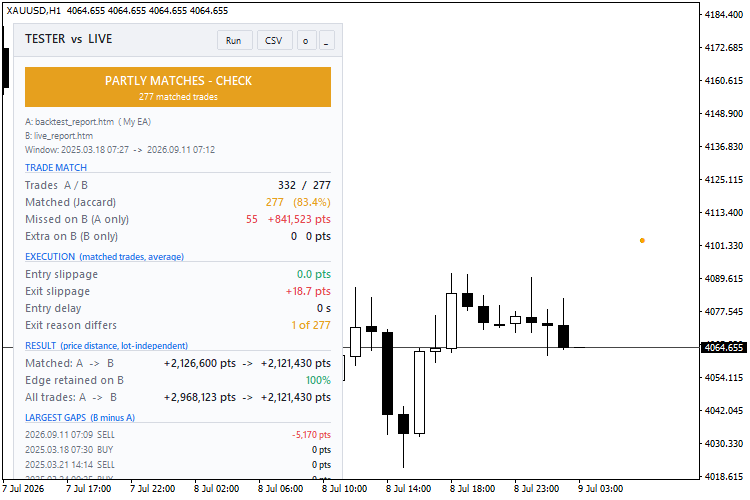Click the Window date range line
Viewport: 750px width, 500px height.
point(120,150)
